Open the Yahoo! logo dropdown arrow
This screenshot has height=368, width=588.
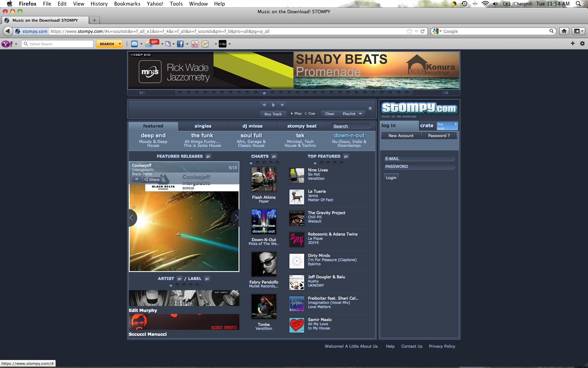click(x=16, y=44)
